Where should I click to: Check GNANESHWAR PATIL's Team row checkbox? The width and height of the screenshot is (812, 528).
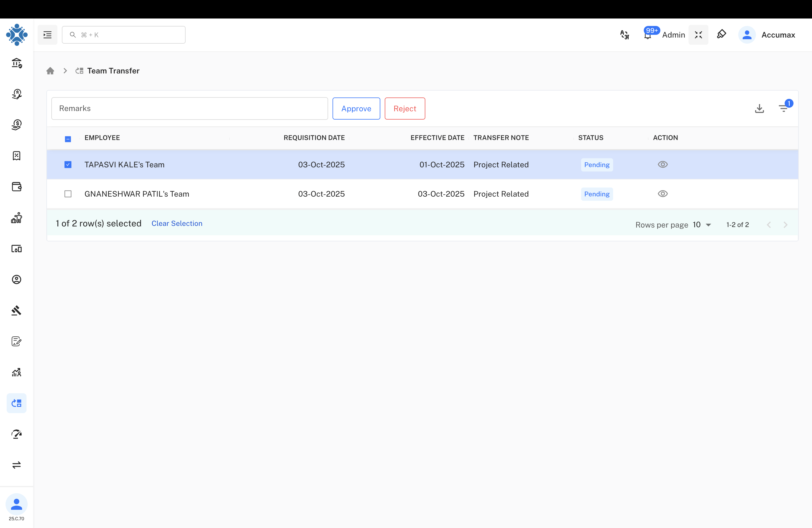68,194
